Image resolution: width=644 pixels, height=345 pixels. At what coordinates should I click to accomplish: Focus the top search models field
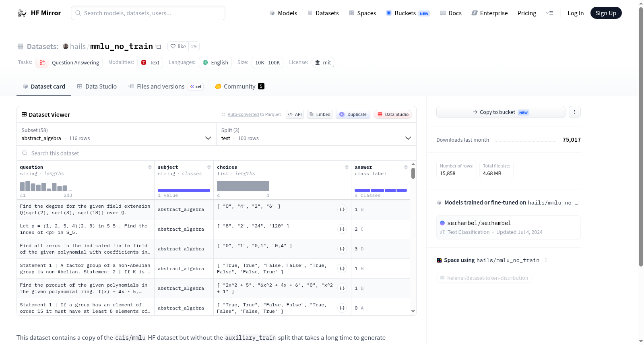148,13
